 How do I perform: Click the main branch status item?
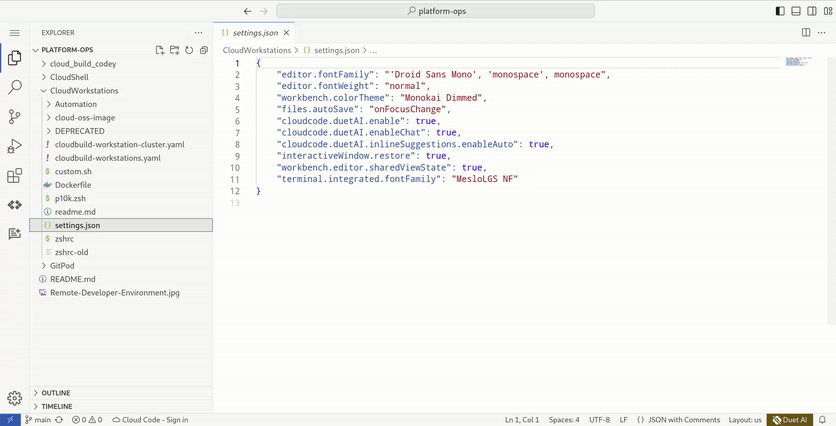click(x=38, y=420)
